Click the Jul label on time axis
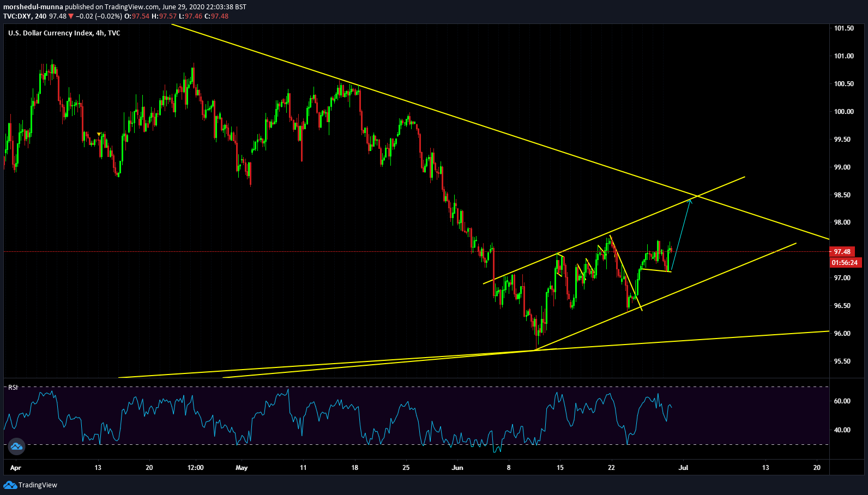The height and width of the screenshot is (495, 868). pyautogui.click(x=684, y=468)
